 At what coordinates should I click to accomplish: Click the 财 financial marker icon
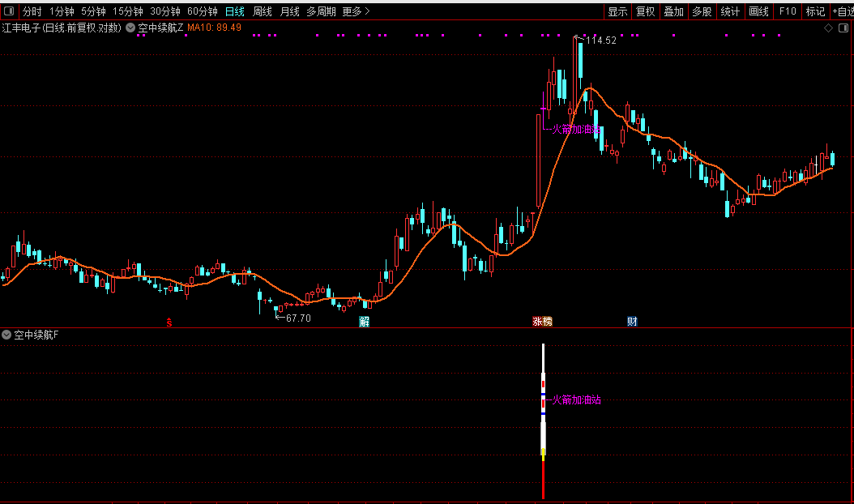click(x=632, y=322)
